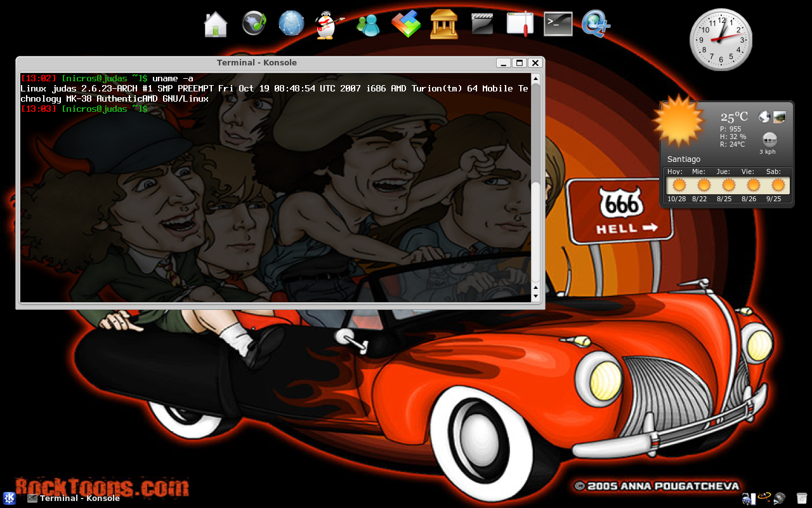Open the text editor pen icon
Viewport: 812px width, 508px height.
pos(520,23)
